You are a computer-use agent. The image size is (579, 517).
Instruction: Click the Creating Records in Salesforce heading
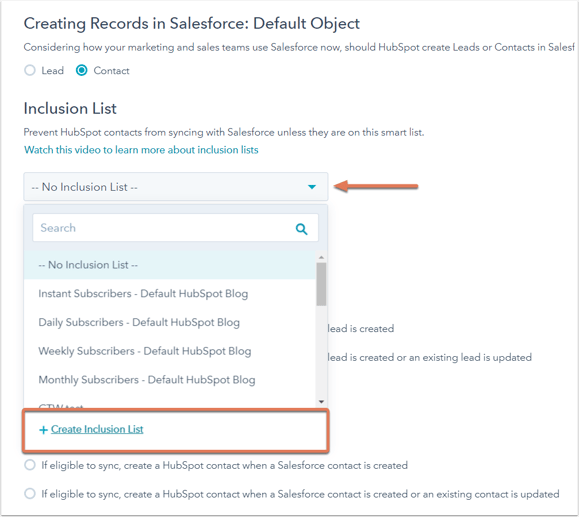(192, 24)
